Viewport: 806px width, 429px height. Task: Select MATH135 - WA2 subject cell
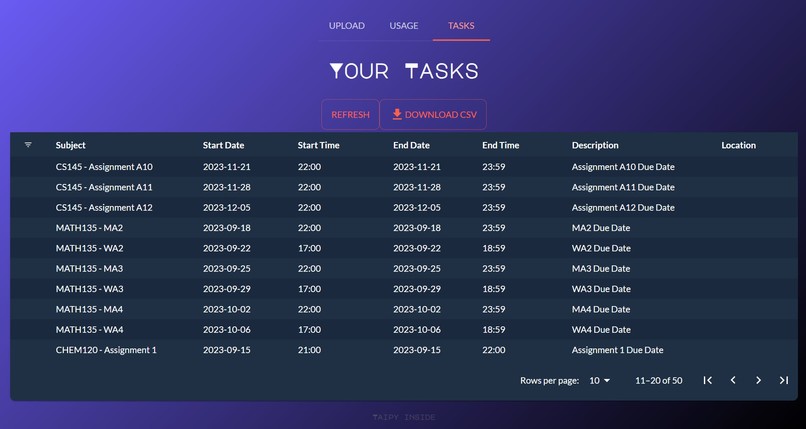89,248
